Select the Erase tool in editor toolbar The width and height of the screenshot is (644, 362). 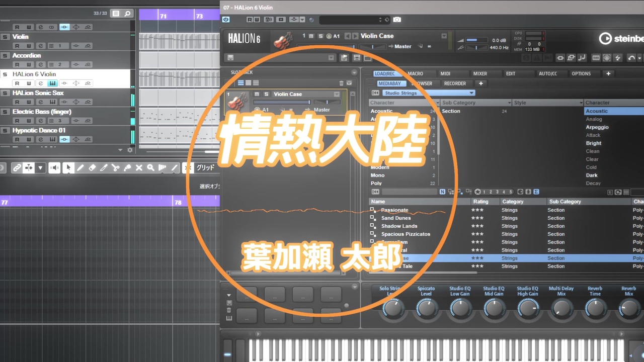92,168
